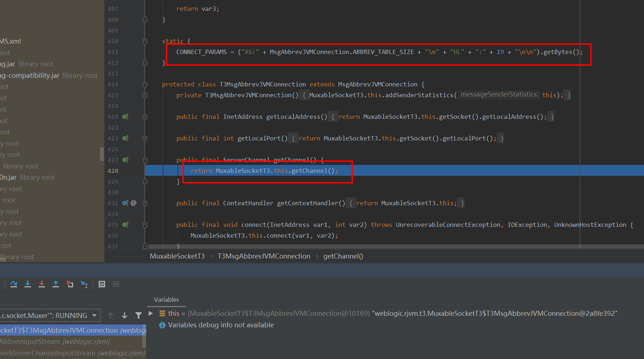Collapse the T3MsgAbbrevJVMConnection class at line 414
644x359 pixels.
click(145, 84)
